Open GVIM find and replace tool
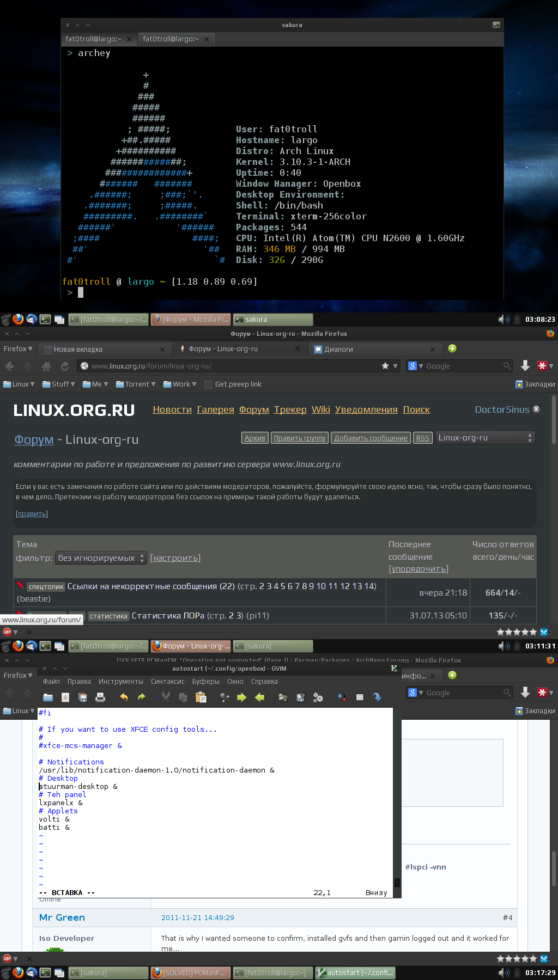 tap(225, 697)
